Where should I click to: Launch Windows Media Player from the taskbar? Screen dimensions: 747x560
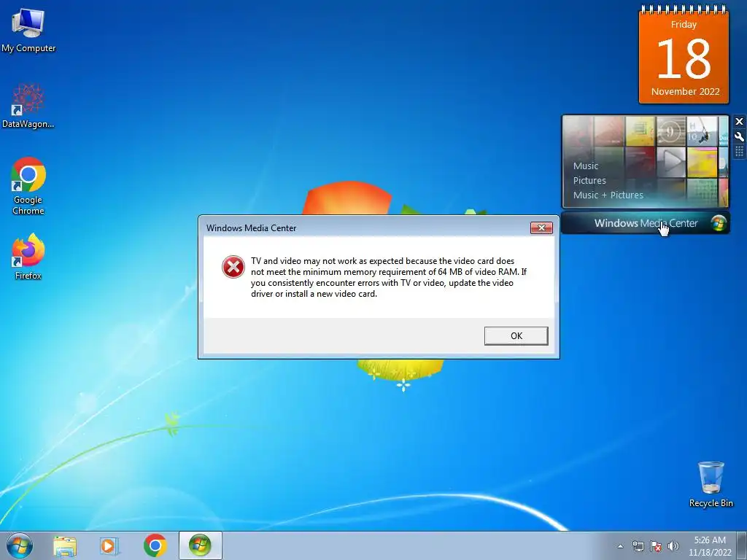pyautogui.click(x=109, y=545)
